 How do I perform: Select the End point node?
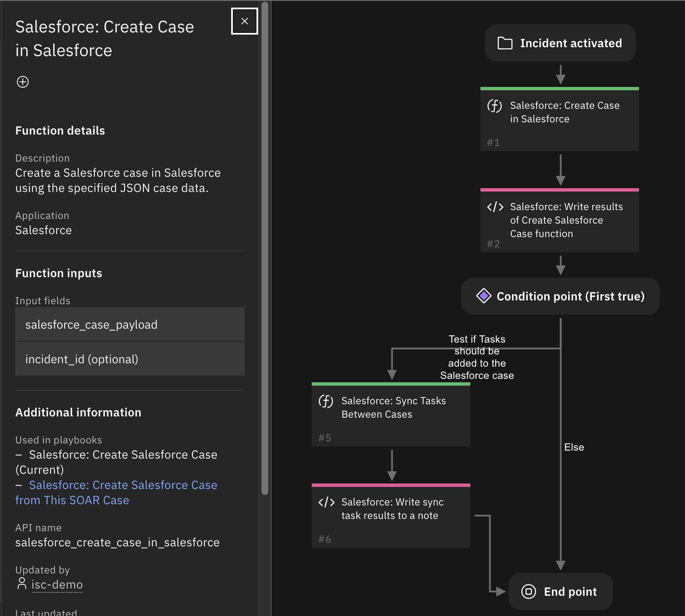(x=561, y=592)
